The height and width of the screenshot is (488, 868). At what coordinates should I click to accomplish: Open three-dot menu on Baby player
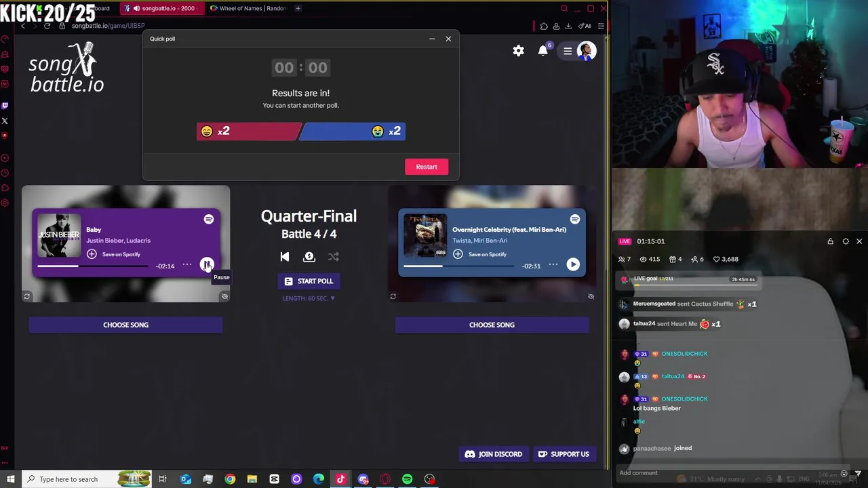click(x=187, y=265)
